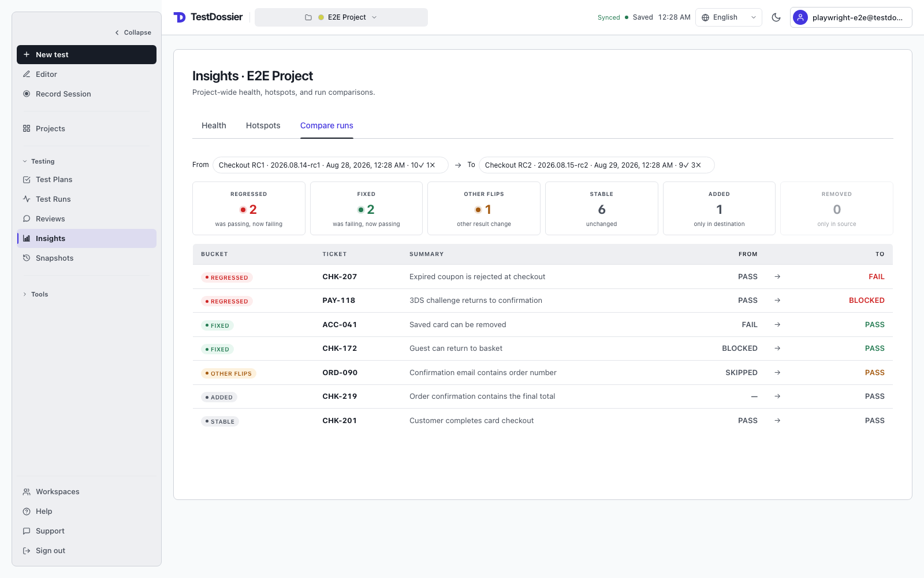This screenshot has height=578, width=924.
Task: Click the FAIL result for CHK-207
Action: (877, 276)
